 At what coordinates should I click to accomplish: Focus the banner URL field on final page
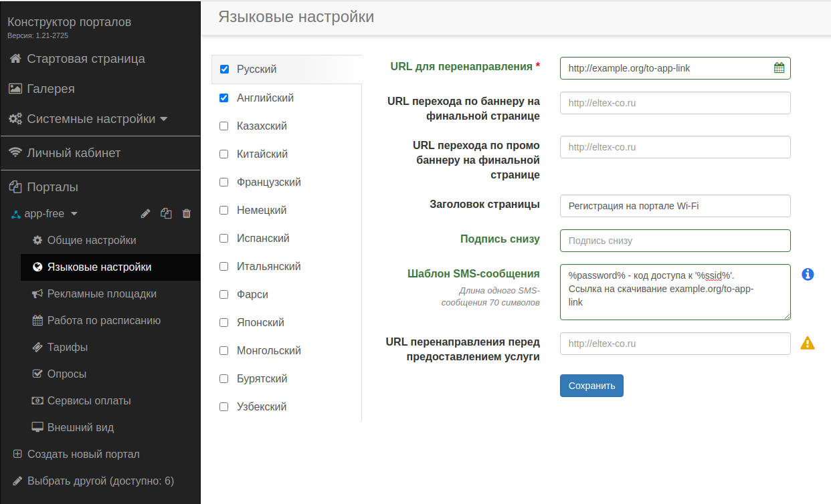pos(675,103)
